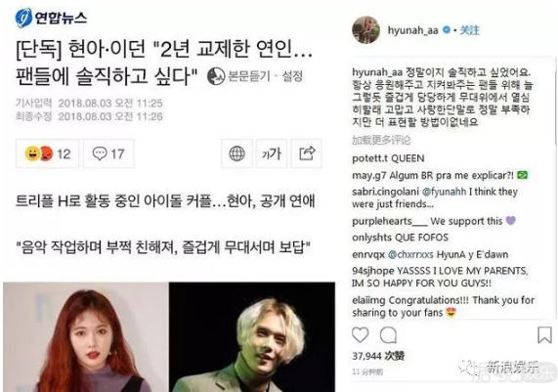Click the listen-to-article audio icon
This screenshot has height=392, width=558.
click(x=216, y=76)
